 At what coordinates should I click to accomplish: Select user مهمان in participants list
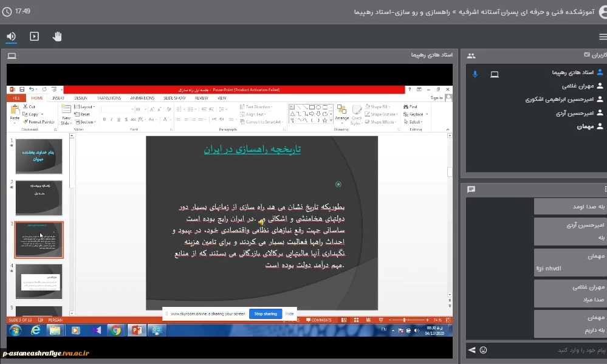coord(585,126)
